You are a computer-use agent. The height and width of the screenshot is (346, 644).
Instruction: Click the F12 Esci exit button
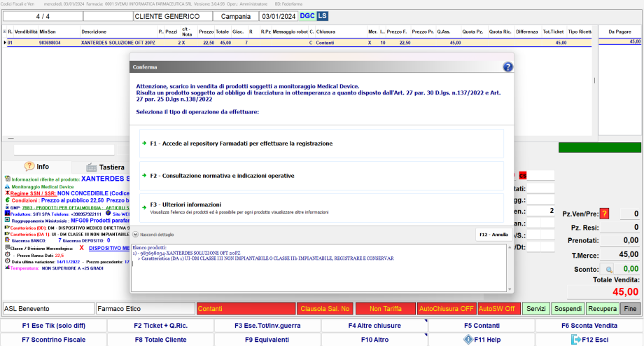pyautogui.click(x=589, y=340)
